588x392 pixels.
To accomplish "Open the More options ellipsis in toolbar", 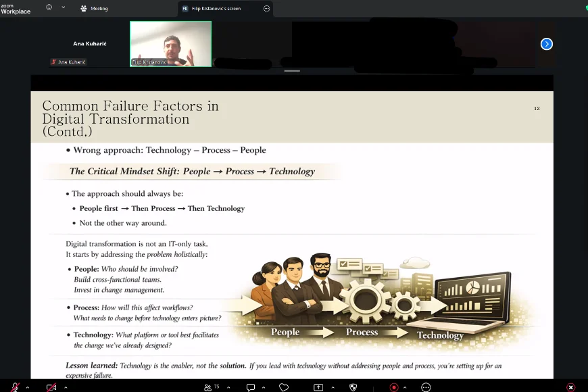I will click(x=426, y=387).
